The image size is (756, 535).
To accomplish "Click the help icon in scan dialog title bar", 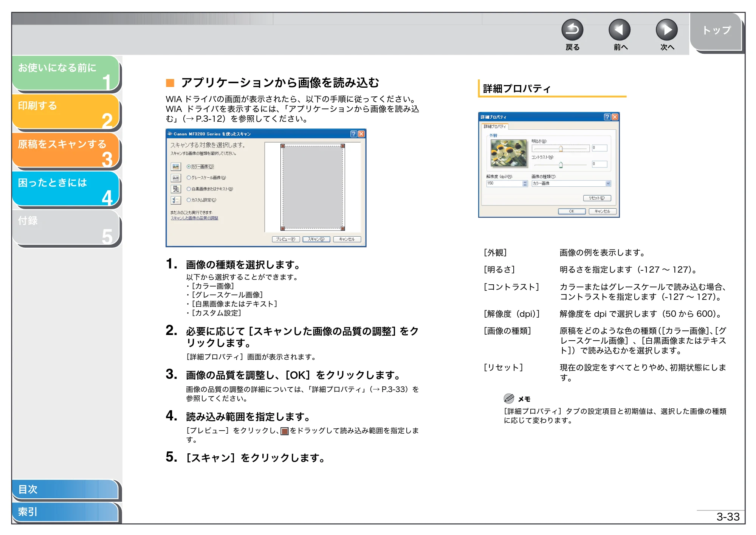I will pos(353,134).
